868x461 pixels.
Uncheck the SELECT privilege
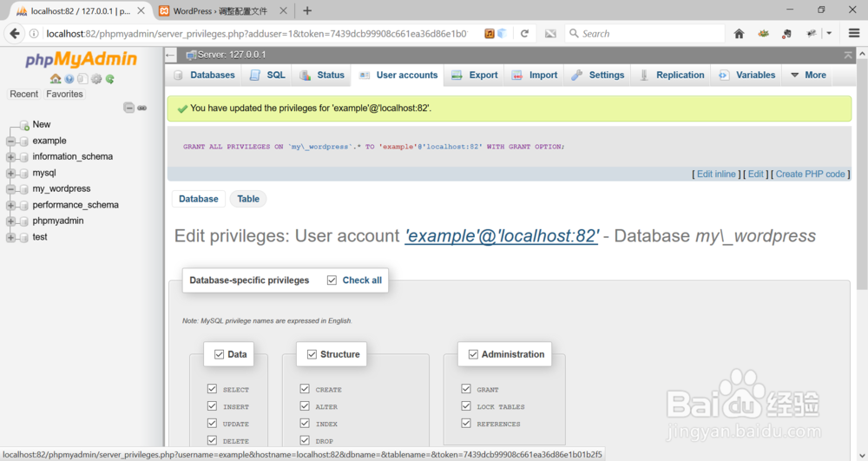tap(212, 389)
